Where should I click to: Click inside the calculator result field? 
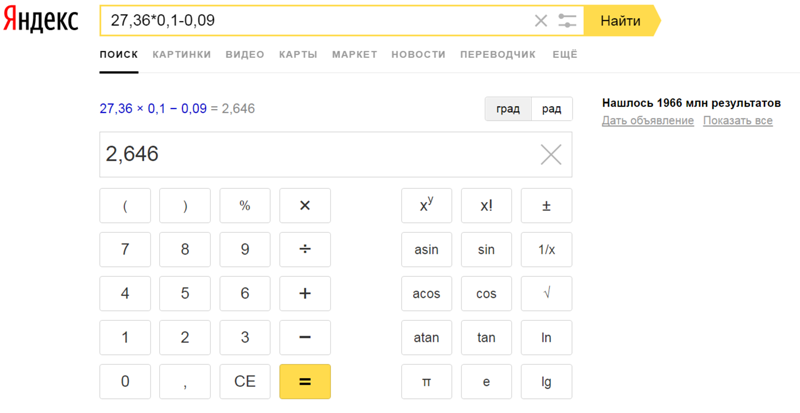click(310, 154)
